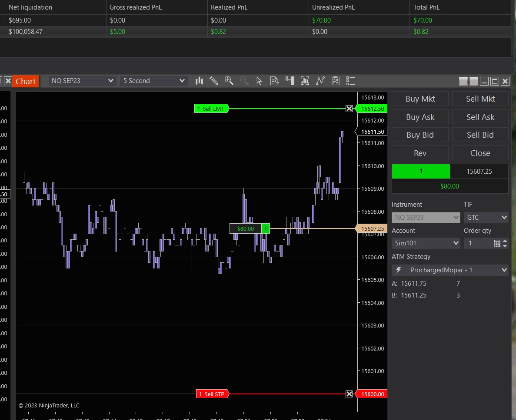
Task: Open the Data Box icon
Action: click(274, 81)
